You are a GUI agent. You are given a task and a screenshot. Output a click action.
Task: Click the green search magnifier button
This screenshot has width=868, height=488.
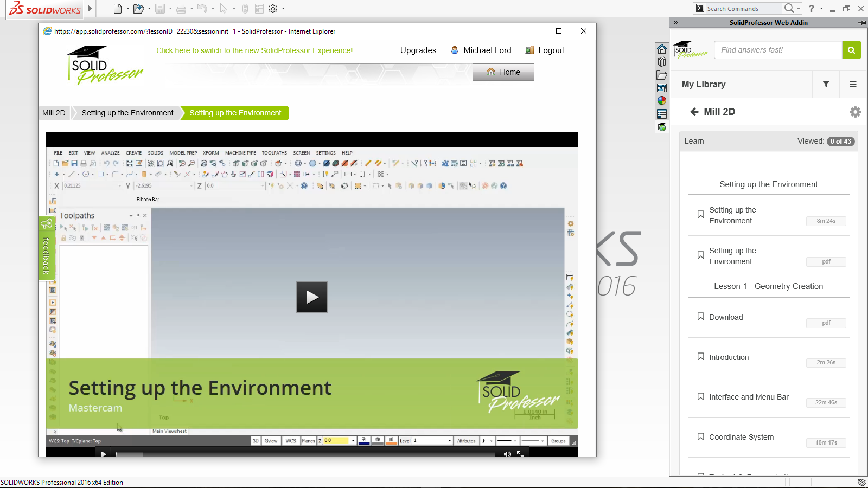pos(851,50)
